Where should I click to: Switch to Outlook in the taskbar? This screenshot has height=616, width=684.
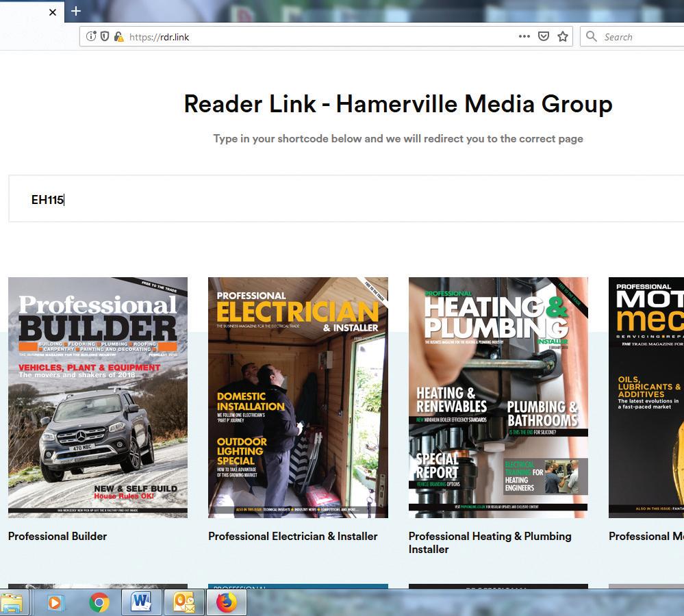[184, 602]
